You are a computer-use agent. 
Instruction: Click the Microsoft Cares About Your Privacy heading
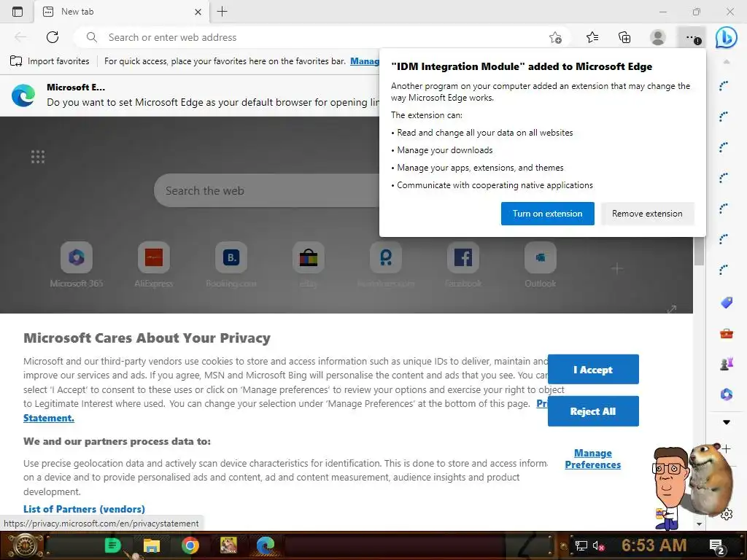point(147,338)
